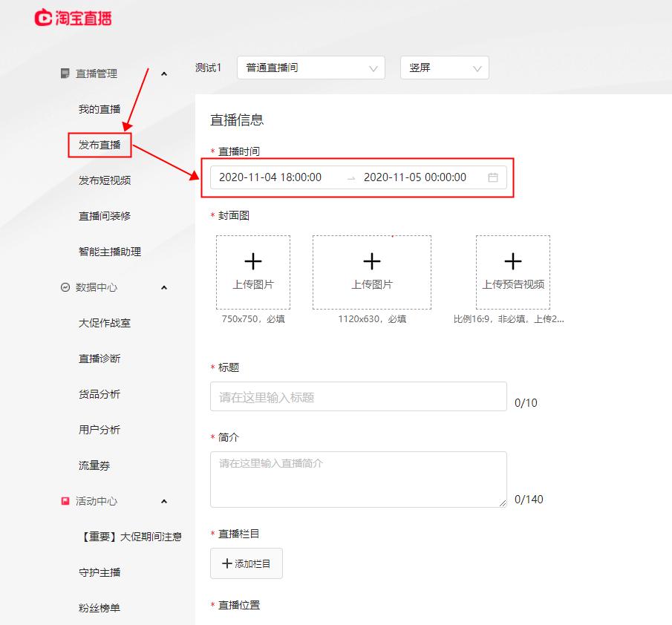Viewport: 672px width, 625px height.
Task: Click the 标题 input field
Action: (359, 396)
